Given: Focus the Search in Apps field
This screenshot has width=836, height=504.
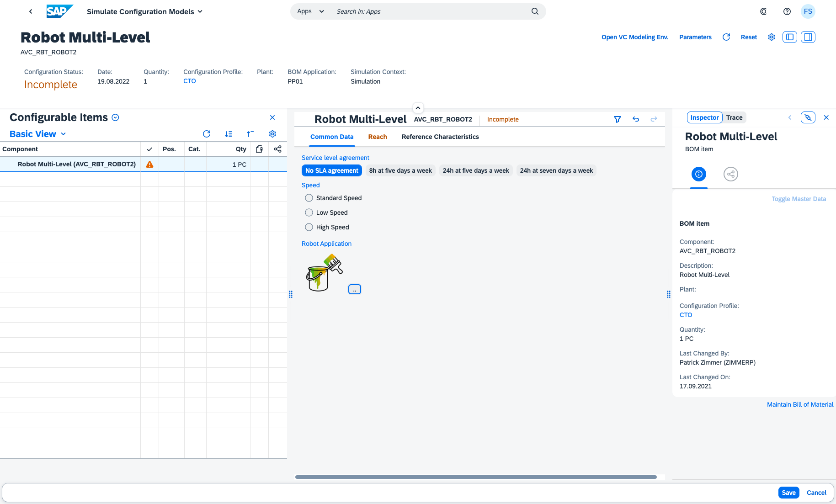Looking at the screenshot, I should [x=430, y=11].
